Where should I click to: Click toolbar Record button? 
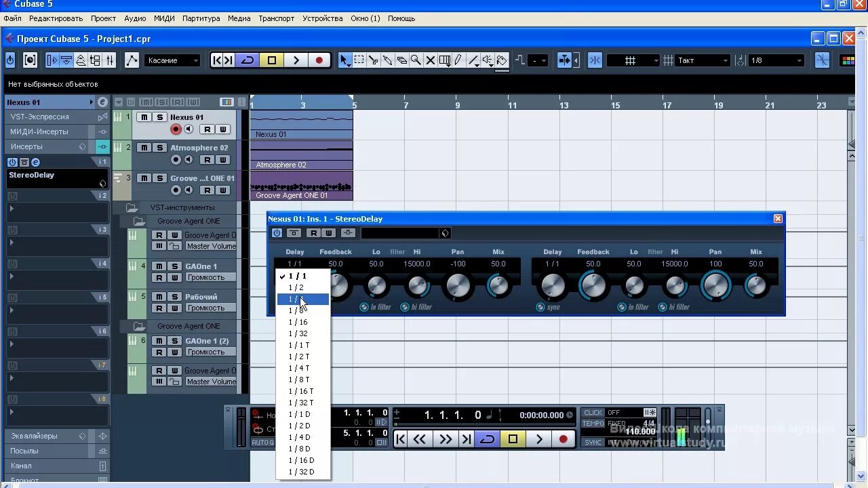(x=319, y=60)
